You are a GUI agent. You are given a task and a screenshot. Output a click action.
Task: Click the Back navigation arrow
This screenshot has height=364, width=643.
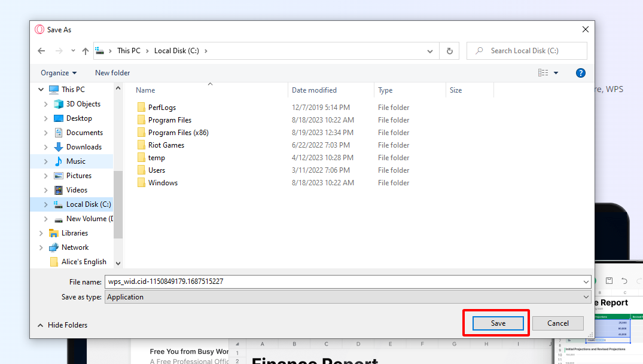[41, 51]
